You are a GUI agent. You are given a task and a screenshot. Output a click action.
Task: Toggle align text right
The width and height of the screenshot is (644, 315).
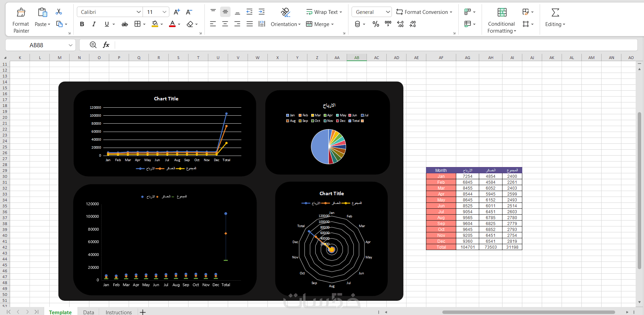point(238,24)
